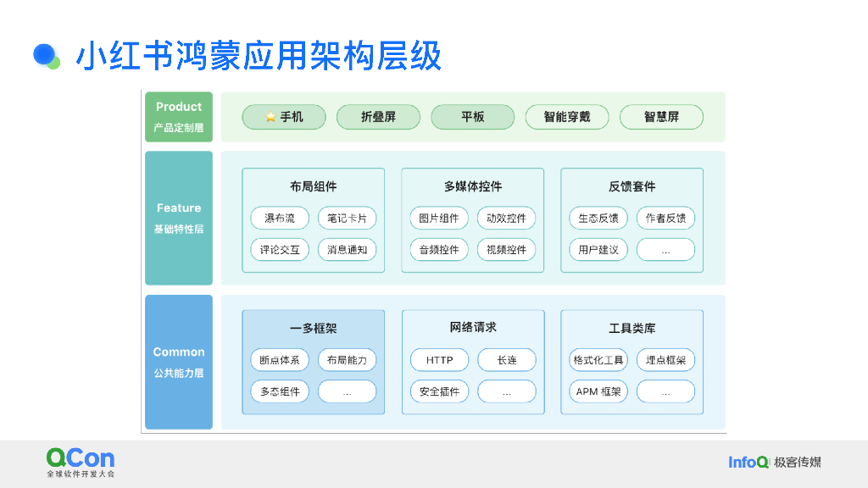Click the 用户建议 pill
868x488 pixels.
[x=598, y=250]
